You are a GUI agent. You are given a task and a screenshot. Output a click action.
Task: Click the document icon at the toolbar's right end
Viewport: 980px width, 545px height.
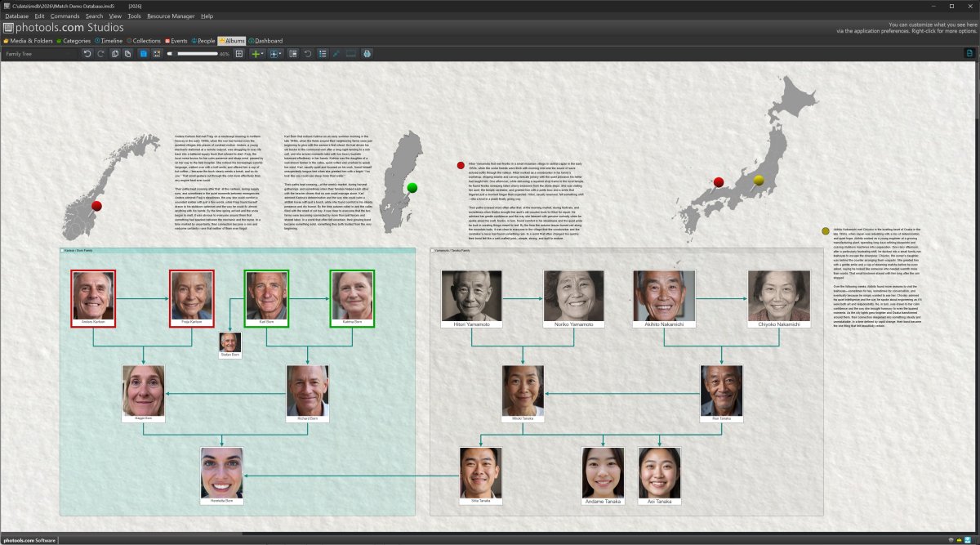[970, 54]
